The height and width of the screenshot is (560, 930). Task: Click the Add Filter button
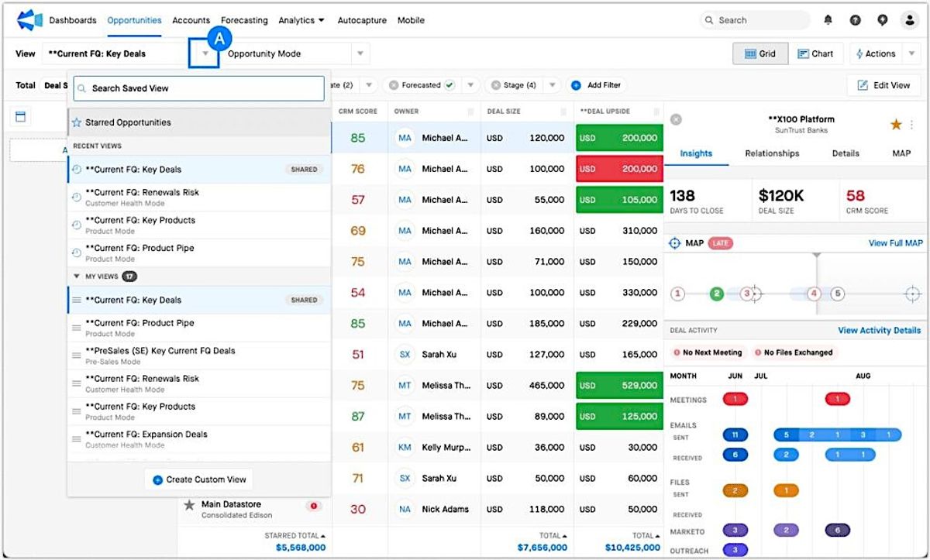[x=597, y=85]
